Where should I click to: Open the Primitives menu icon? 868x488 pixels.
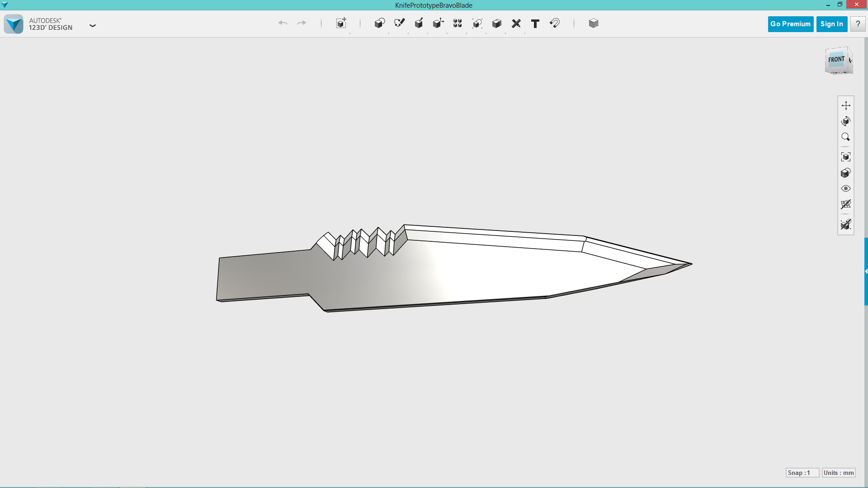click(x=380, y=23)
